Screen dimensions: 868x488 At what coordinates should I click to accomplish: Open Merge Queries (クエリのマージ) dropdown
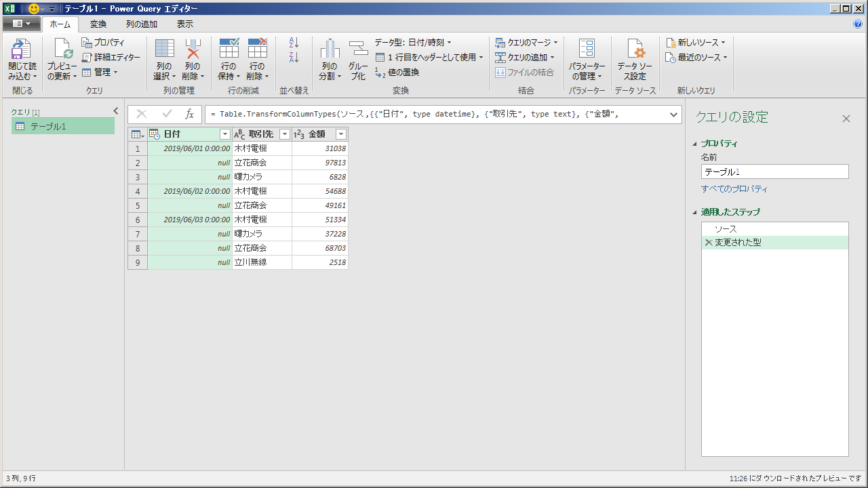[526, 43]
